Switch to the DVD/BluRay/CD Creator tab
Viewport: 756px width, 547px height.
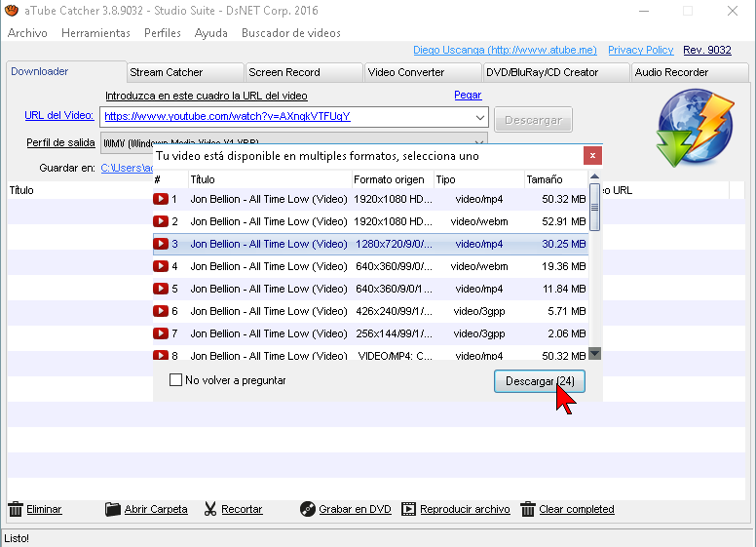coord(556,72)
